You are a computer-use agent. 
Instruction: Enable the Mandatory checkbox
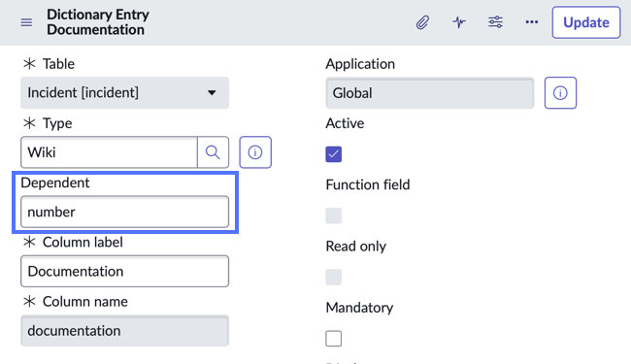[334, 339]
